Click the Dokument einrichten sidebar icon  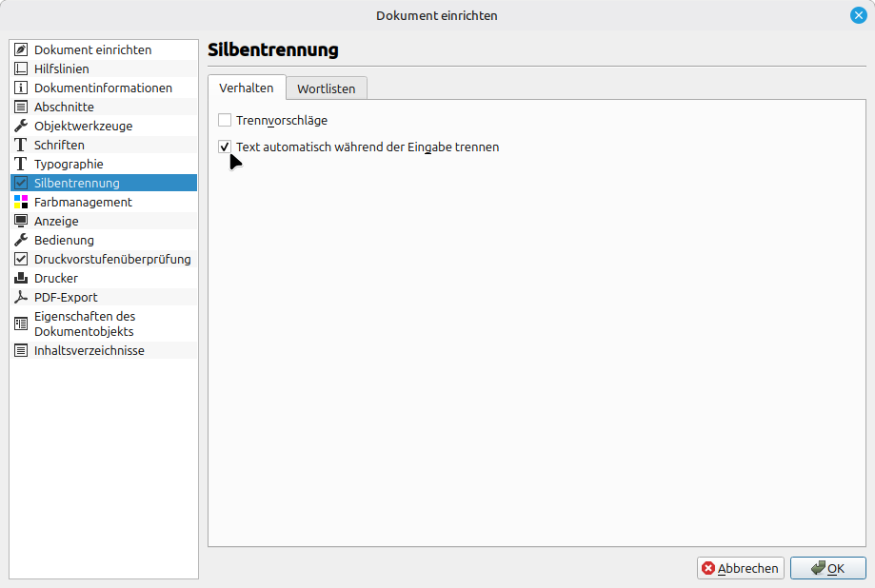(x=21, y=49)
